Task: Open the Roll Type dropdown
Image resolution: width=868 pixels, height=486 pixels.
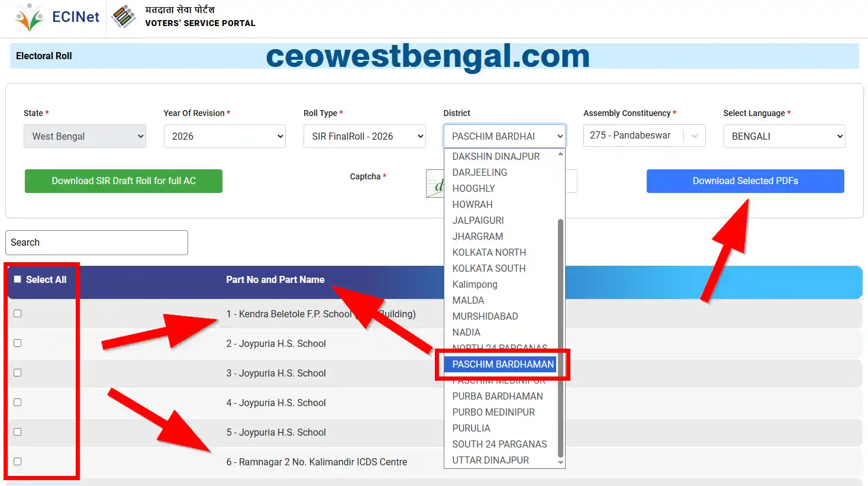Action: click(x=364, y=136)
